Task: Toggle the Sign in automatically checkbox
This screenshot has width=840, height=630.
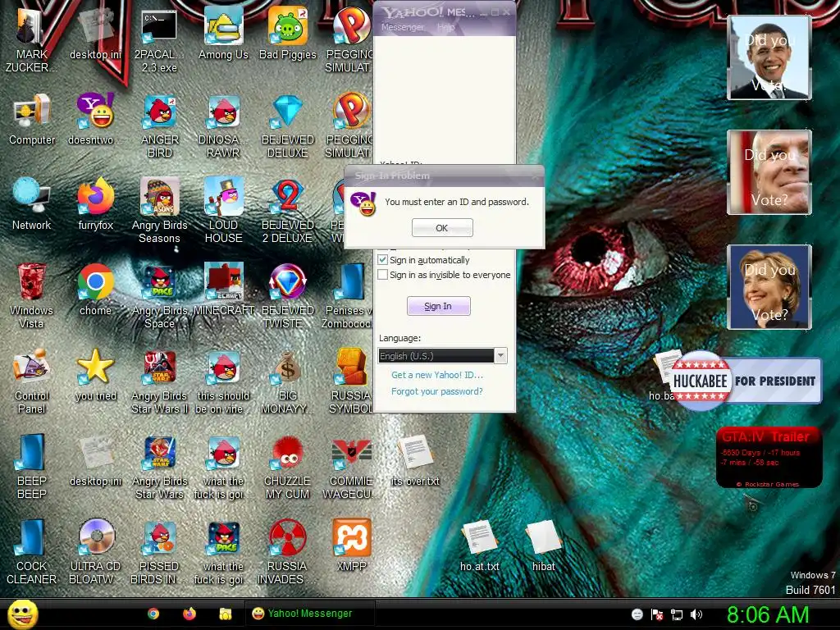Action: (382, 260)
